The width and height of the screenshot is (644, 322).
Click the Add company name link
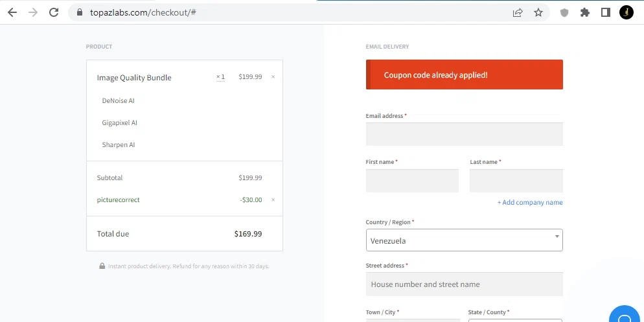(x=530, y=203)
